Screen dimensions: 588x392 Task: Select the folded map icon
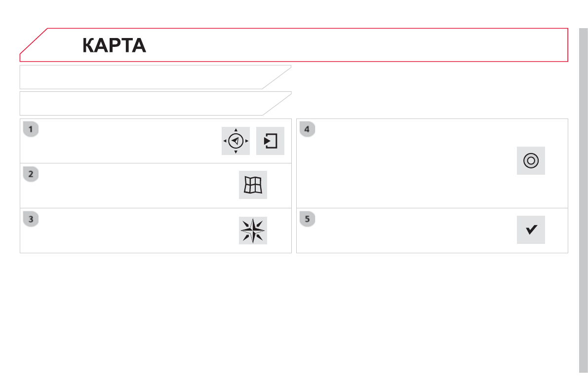click(x=253, y=185)
